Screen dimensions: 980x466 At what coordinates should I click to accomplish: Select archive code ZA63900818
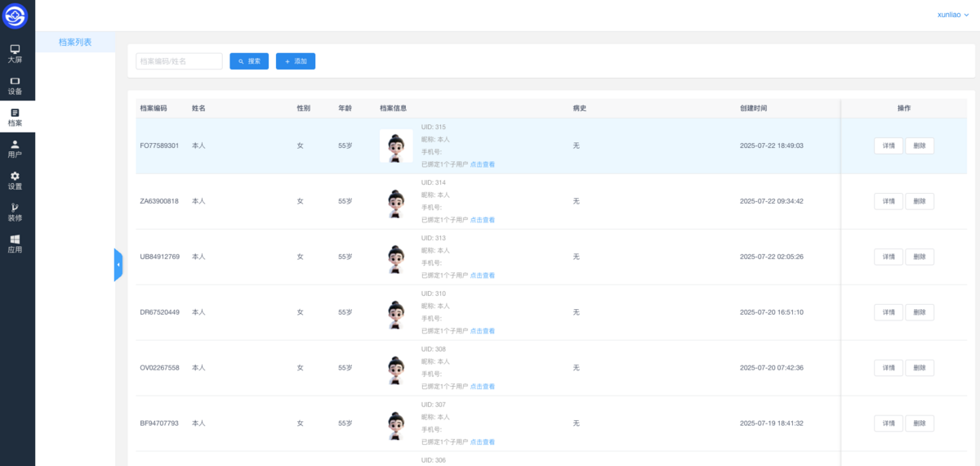click(159, 201)
